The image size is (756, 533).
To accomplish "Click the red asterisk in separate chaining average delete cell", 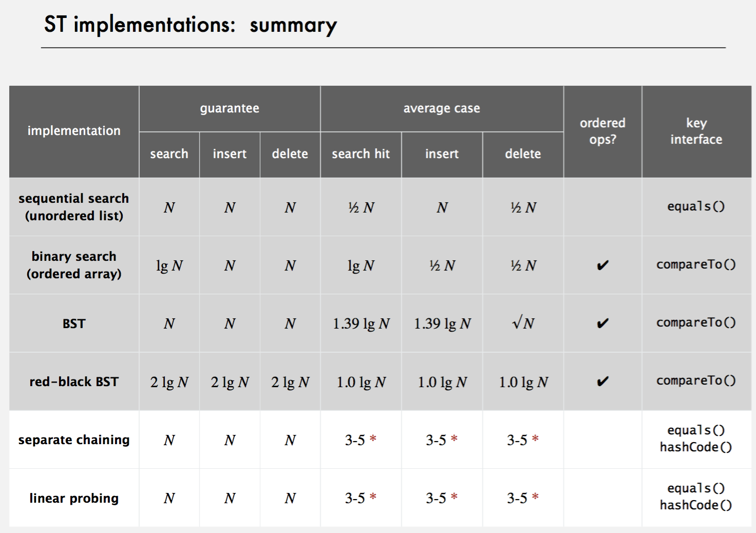I will click(535, 439).
